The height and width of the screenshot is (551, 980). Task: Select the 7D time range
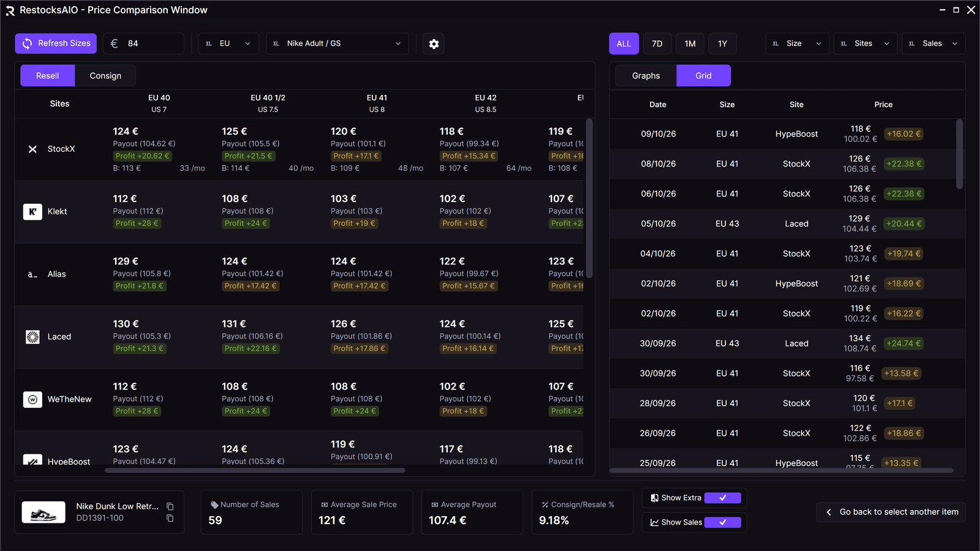657,43
